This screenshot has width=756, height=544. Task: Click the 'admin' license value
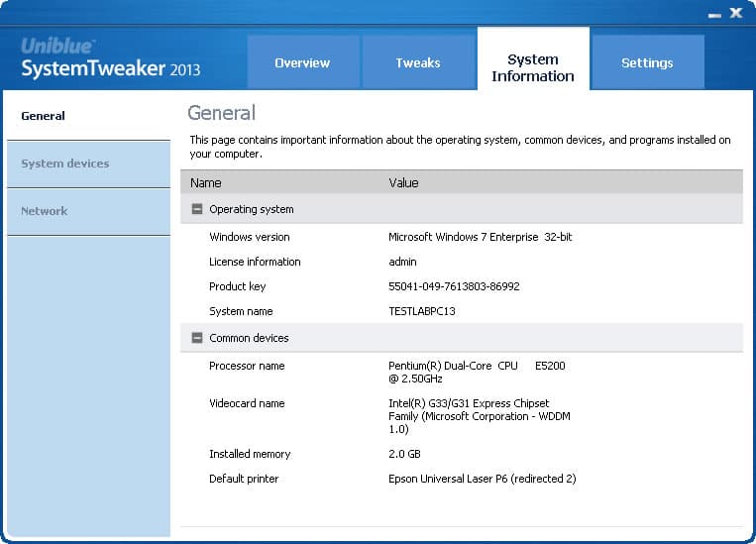point(402,262)
